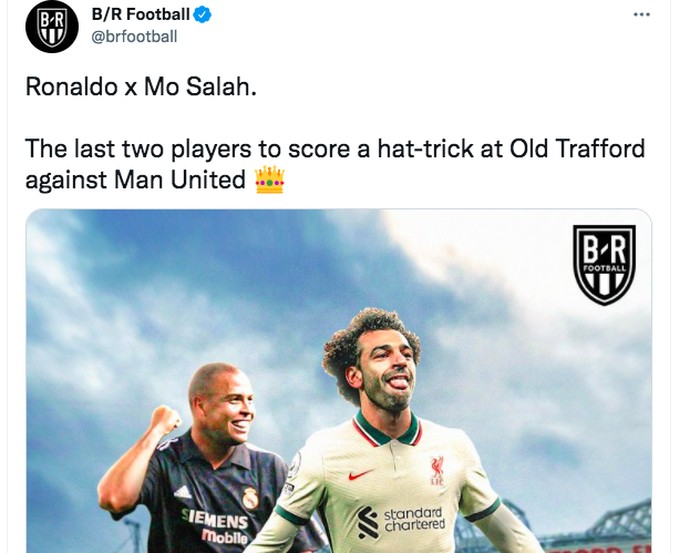Screen dimensions: 700x553
Task: Open the @brfootball handle link
Action: 134,36
